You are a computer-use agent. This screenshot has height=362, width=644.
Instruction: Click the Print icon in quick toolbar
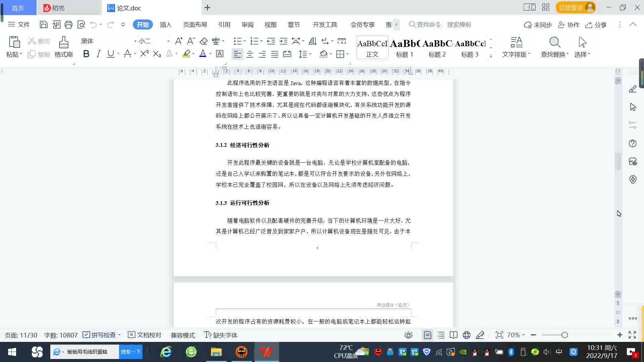tap(68, 24)
